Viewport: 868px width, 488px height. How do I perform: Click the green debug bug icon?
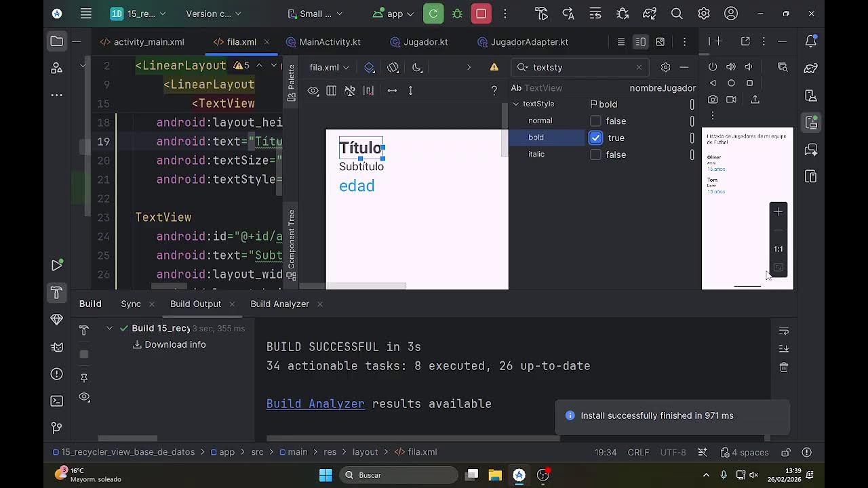[457, 14]
